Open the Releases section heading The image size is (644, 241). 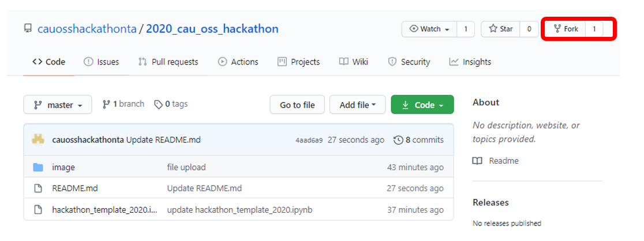click(491, 202)
